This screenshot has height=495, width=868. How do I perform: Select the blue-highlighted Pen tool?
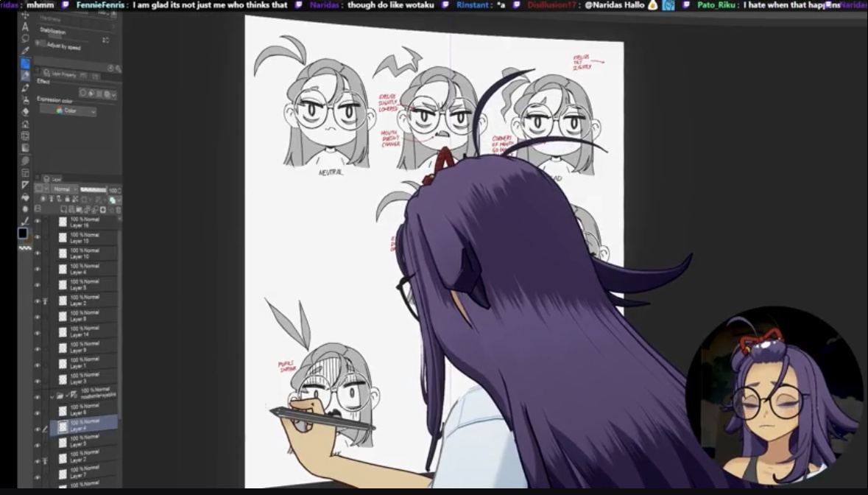25,63
